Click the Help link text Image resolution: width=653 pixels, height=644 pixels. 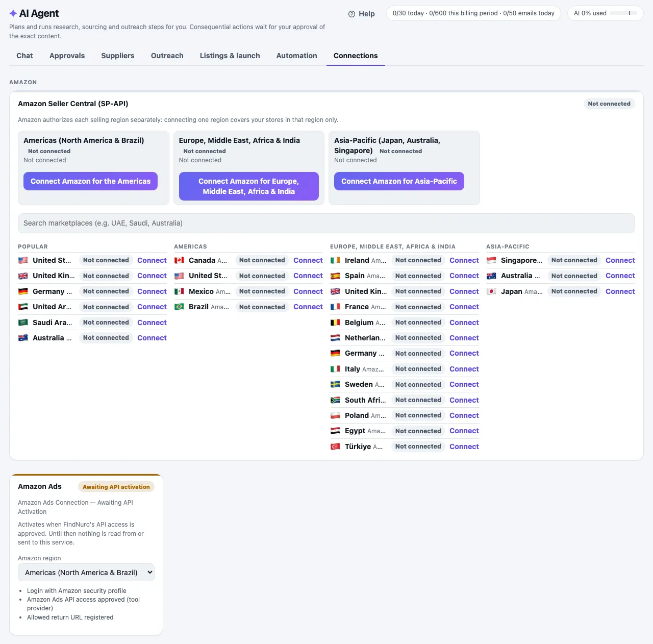pos(367,14)
